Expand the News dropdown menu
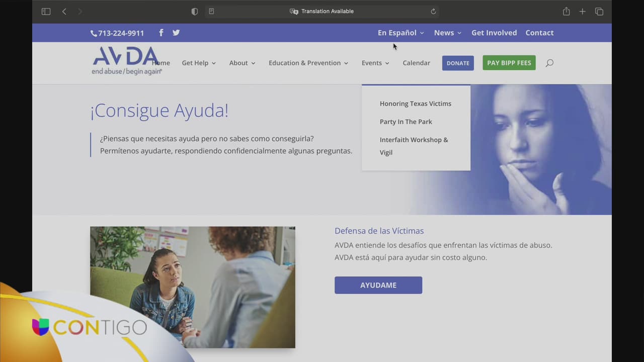 tap(447, 33)
